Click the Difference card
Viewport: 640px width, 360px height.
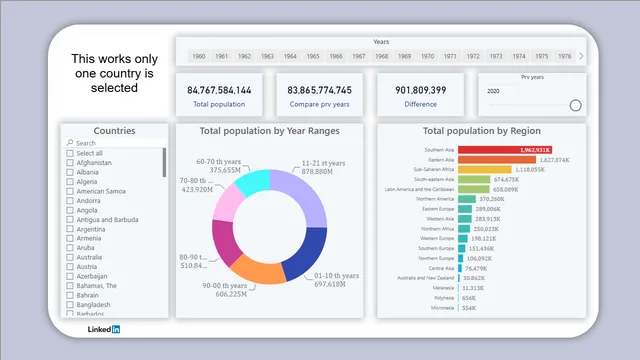point(420,95)
